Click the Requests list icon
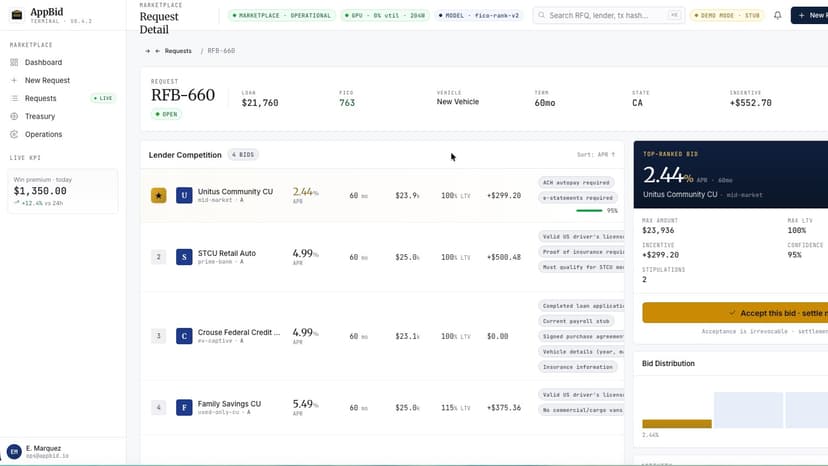Image resolution: width=828 pixels, height=466 pixels. tap(14, 98)
